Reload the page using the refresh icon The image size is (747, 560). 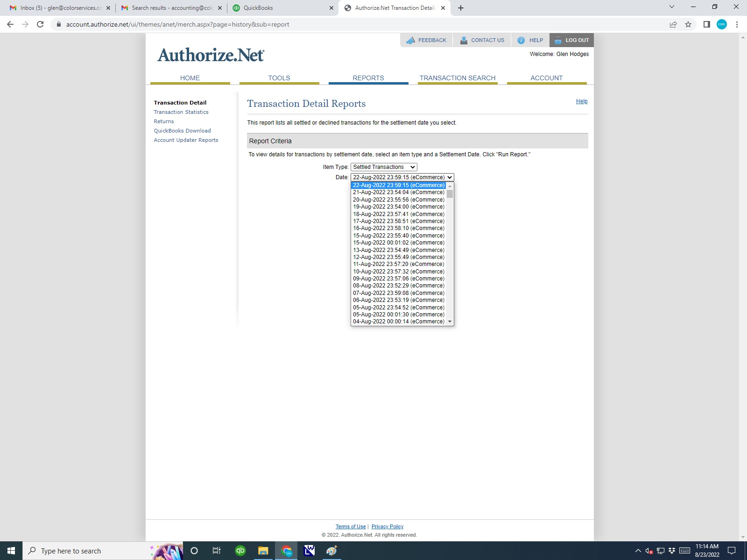[40, 25]
